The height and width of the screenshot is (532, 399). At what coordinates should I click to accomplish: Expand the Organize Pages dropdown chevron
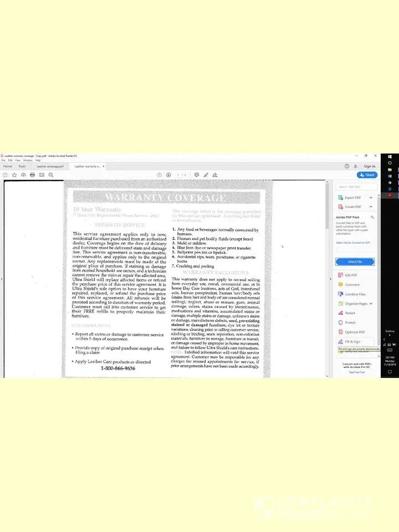[371, 304]
